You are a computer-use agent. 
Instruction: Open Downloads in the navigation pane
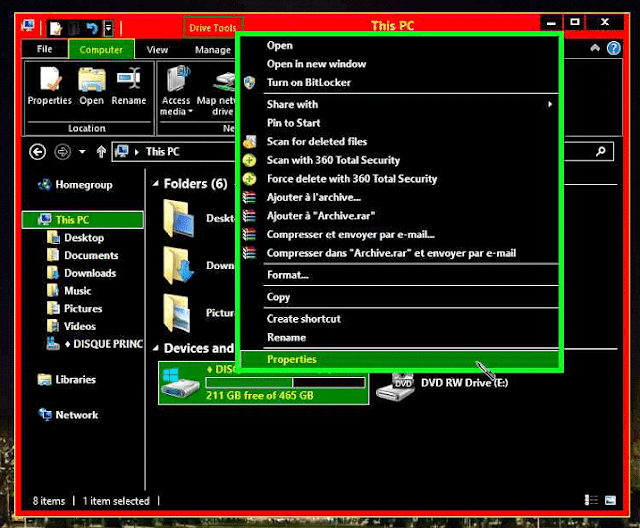click(x=82, y=273)
